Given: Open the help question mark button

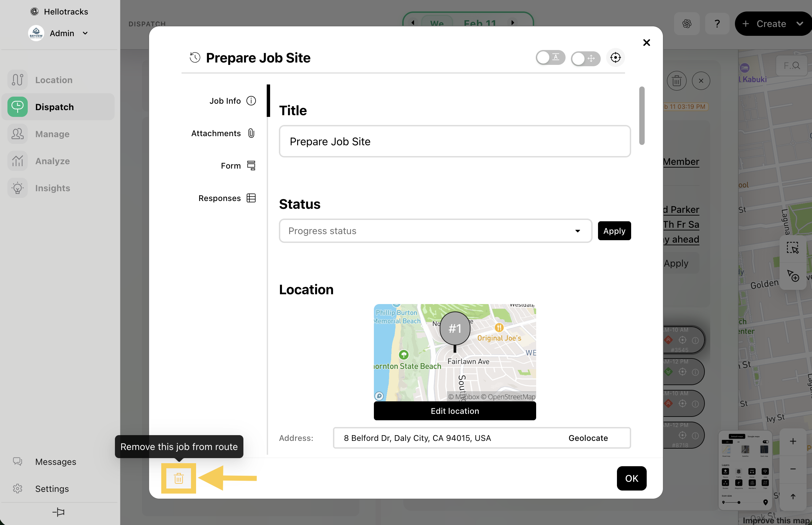Looking at the screenshot, I should click(x=717, y=24).
